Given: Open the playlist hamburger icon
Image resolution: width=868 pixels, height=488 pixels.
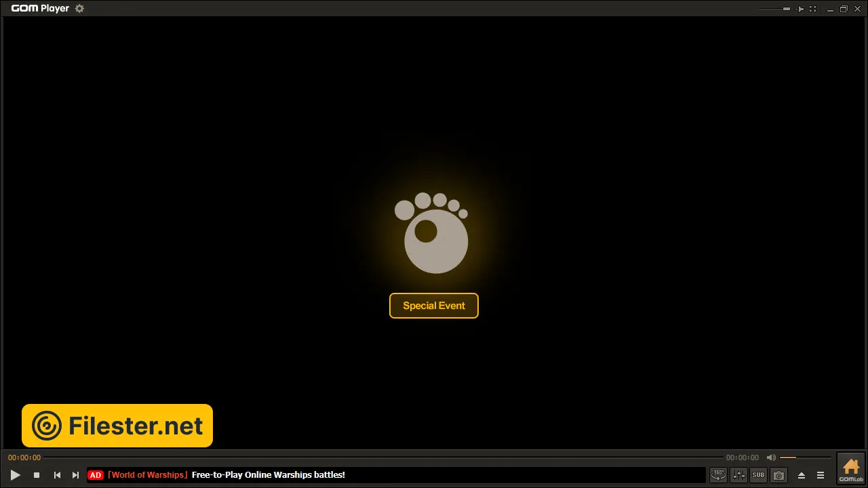Looking at the screenshot, I should click(x=821, y=475).
